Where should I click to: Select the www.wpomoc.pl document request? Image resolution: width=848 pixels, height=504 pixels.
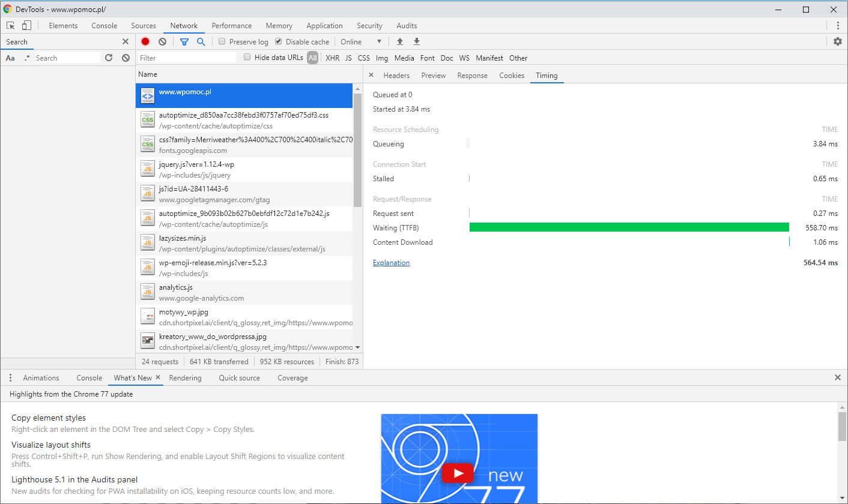[x=244, y=96]
